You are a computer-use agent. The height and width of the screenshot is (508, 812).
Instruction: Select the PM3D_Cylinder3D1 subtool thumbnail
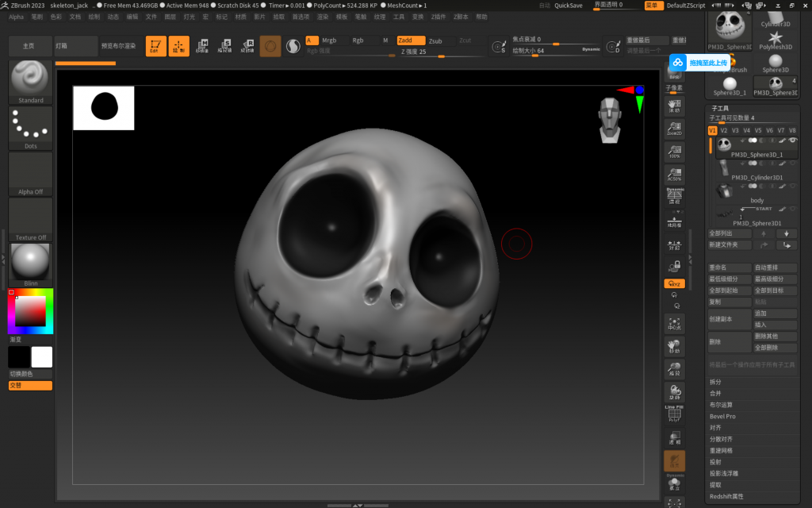[724, 167]
